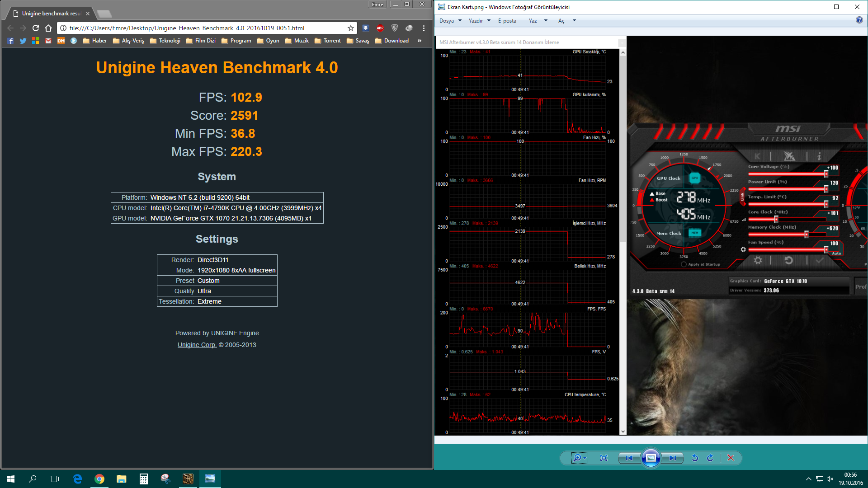Open Photo Viewer help icon
The height and width of the screenshot is (488, 868).
859,20
